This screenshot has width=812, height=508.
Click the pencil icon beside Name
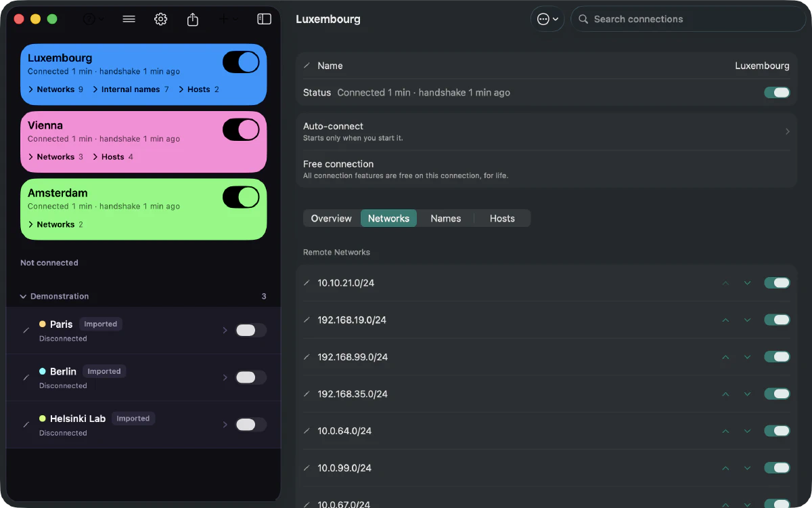(307, 66)
